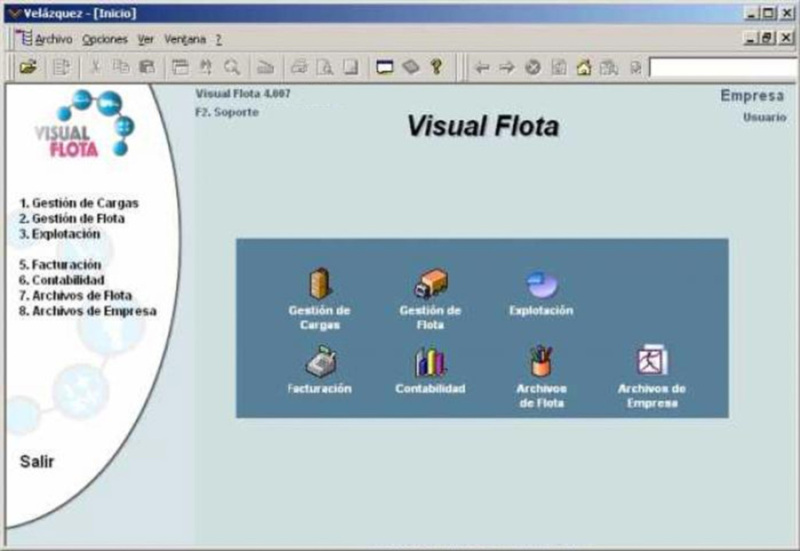
Task: Click the home house icon
Action: pyautogui.click(x=584, y=67)
